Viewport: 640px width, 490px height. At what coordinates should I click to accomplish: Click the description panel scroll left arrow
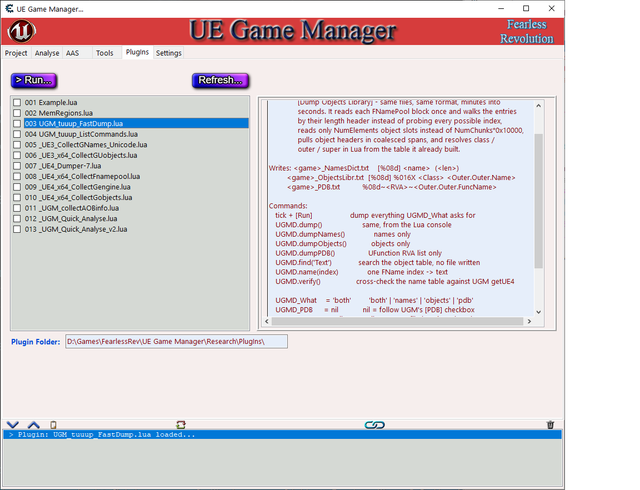coord(267,321)
